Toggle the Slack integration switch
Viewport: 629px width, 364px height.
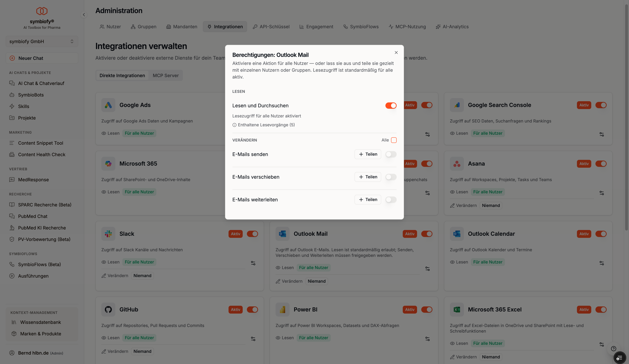(252, 234)
